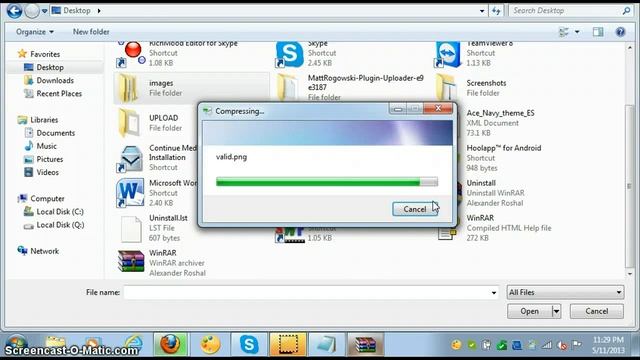The height and width of the screenshot is (360, 640).
Task: Select the UPLOAD folder icon
Action: coord(129,123)
